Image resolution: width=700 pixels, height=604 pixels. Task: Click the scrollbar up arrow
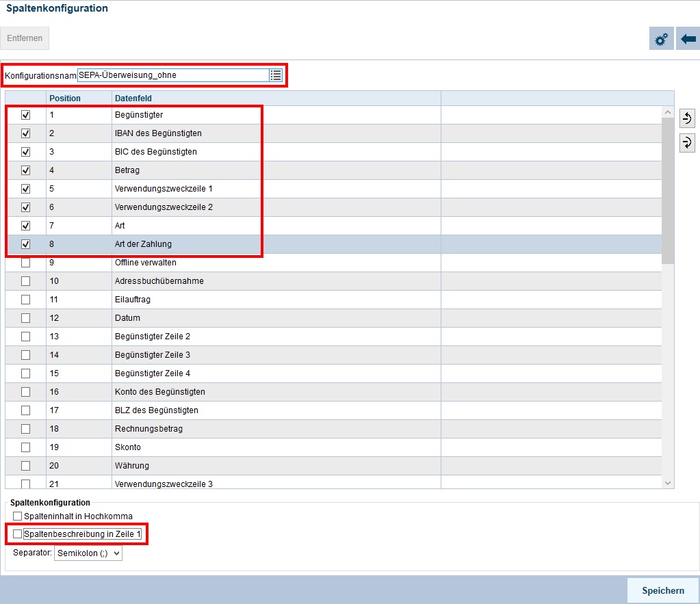668,111
